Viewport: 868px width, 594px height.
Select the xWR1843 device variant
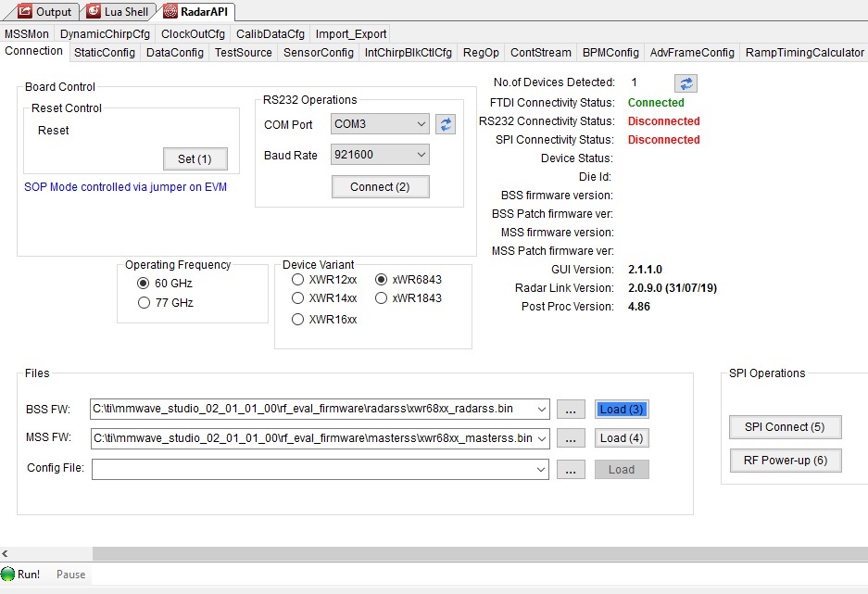pyautogui.click(x=381, y=297)
